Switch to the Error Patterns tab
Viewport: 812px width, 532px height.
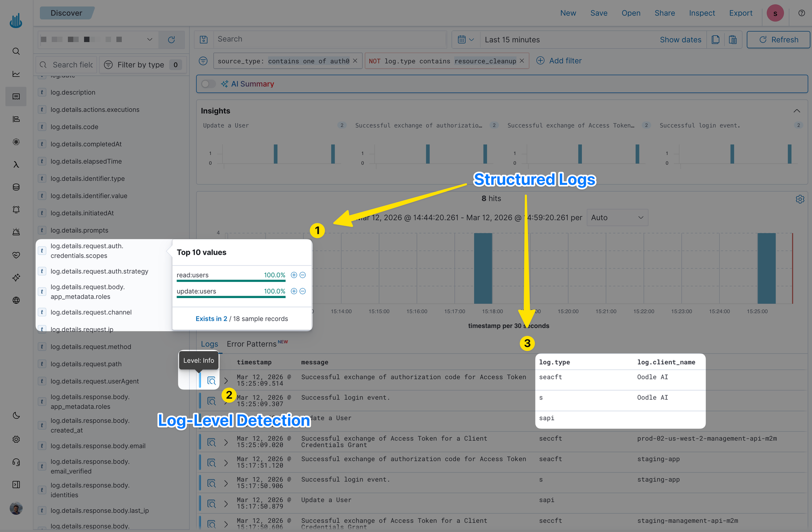(252, 344)
